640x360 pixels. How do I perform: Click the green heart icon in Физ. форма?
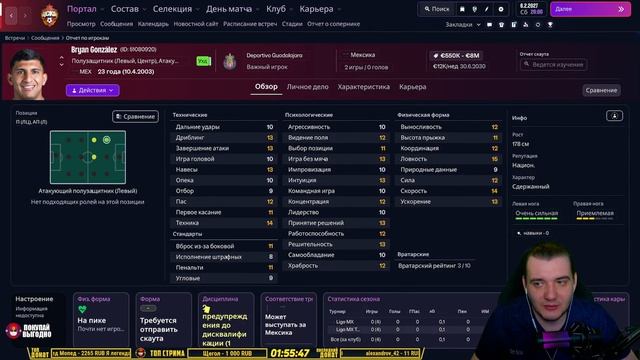pos(82,309)
